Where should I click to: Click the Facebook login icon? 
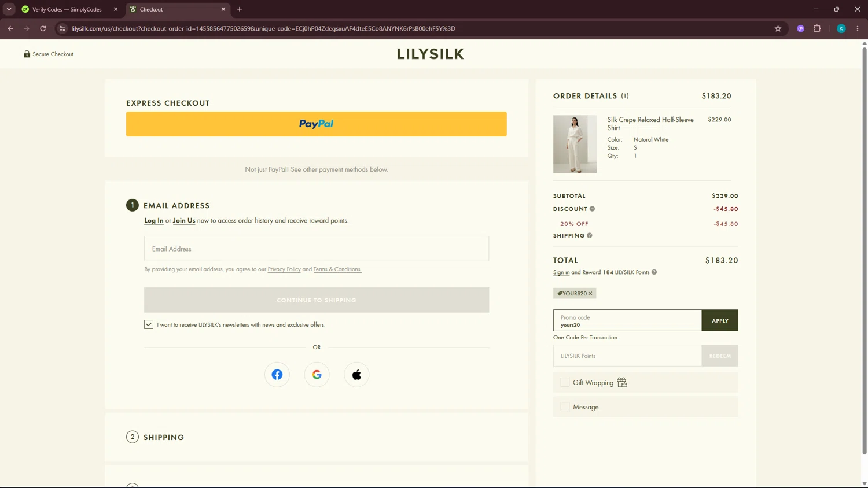coord(277,375)
